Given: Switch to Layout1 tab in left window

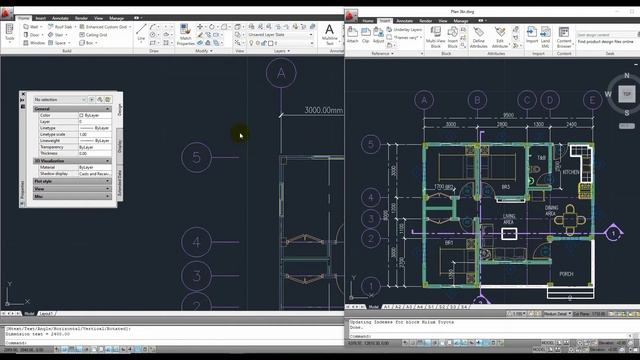Looking at the screenshot, I should pyautogui.click(x=46, y=313).
